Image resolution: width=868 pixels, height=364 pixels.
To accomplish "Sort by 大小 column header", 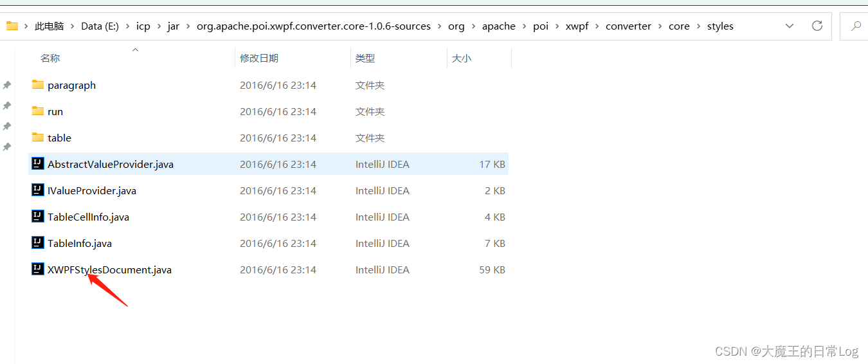I will 461,58.
